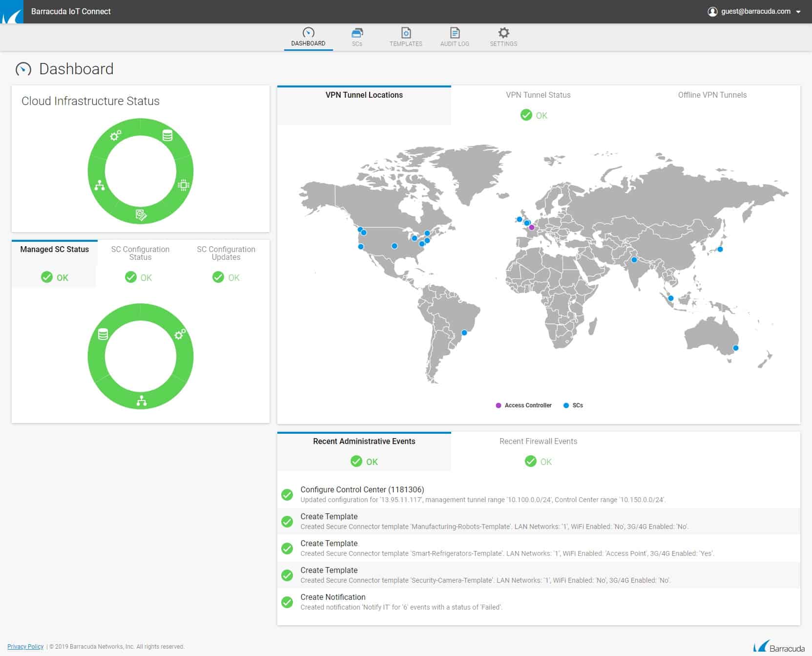
Task: Open the SCs navigation tab
Action: 357,37
